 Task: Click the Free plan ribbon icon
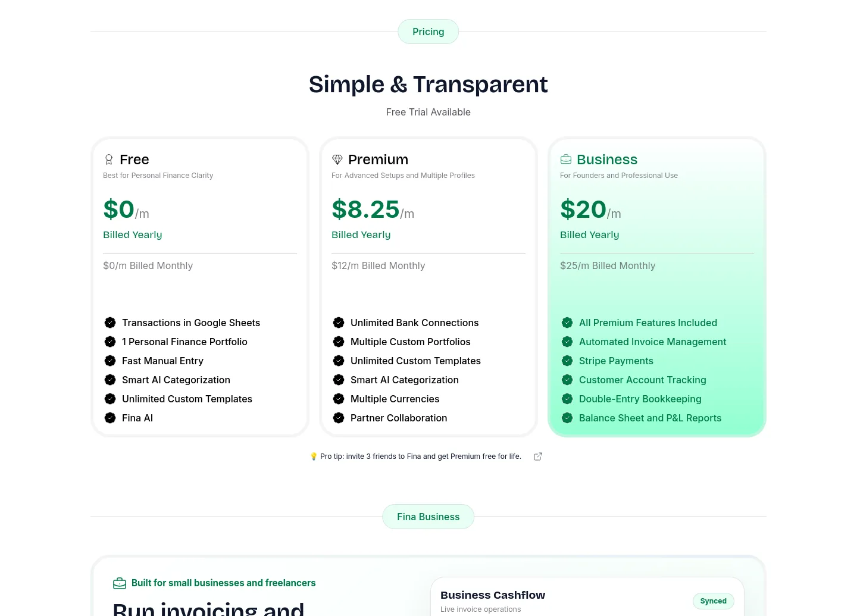(x=109, y=160)
